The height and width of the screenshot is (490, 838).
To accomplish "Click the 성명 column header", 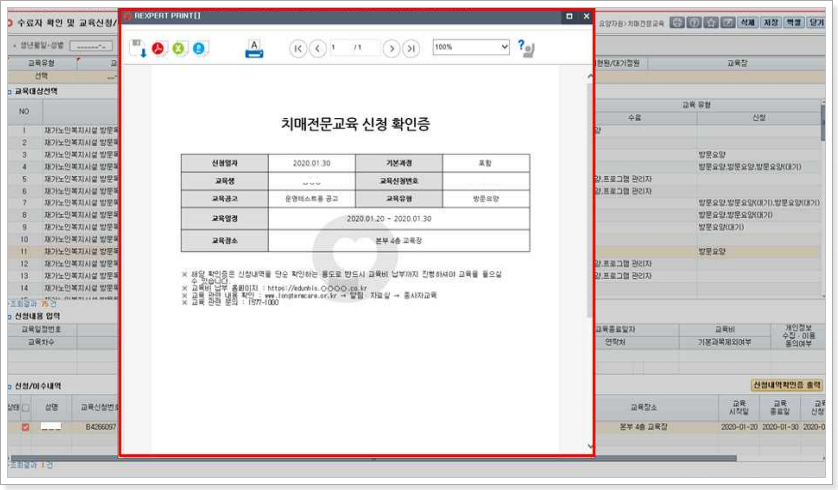I will pos(51,407).
